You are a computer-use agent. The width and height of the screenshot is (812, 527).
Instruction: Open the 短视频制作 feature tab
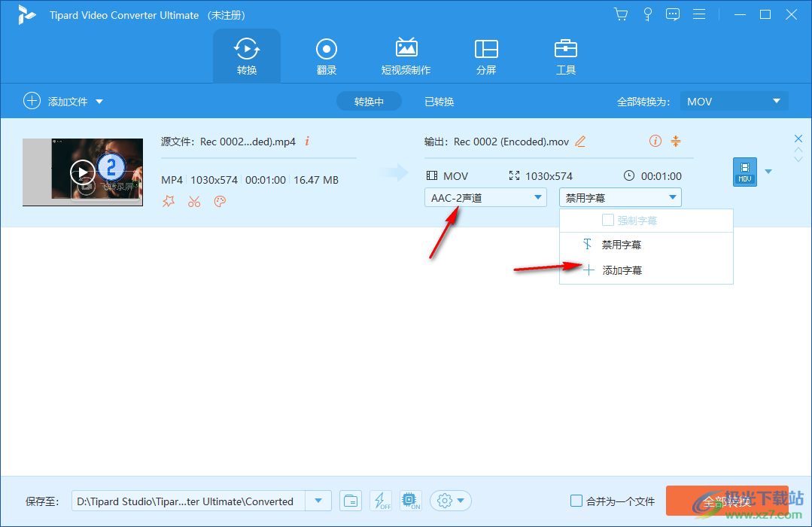(x=406, y=55)
